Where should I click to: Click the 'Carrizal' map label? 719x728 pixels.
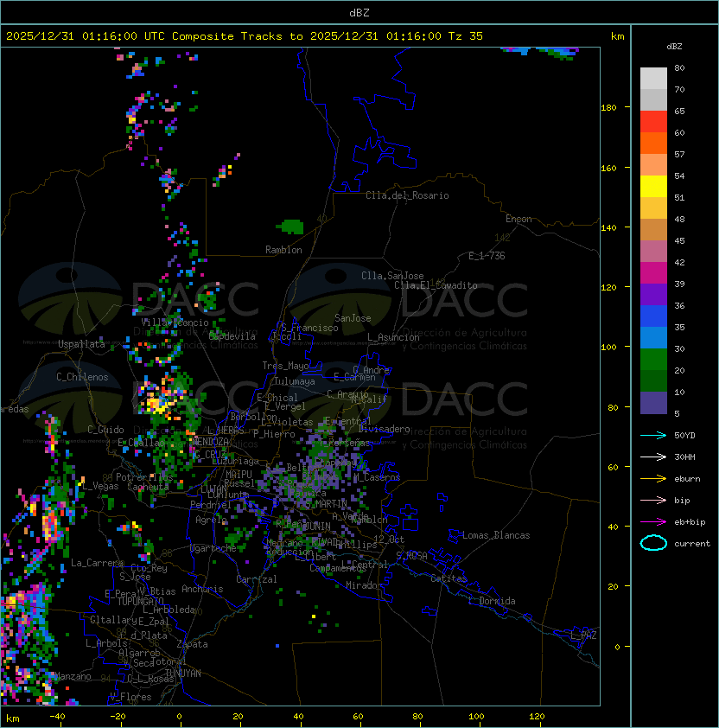[x=257, y=579]
